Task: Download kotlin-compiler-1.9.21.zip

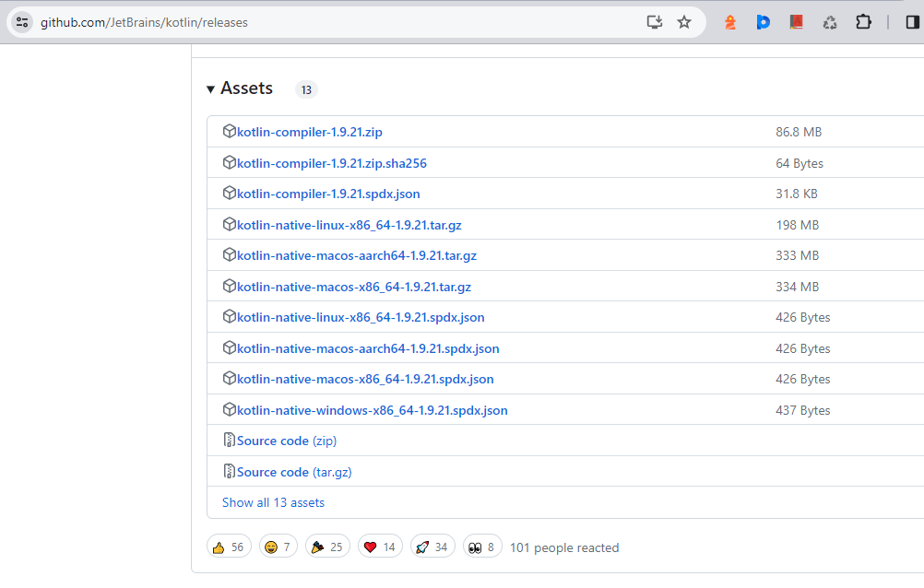Action: coord(309,132)
